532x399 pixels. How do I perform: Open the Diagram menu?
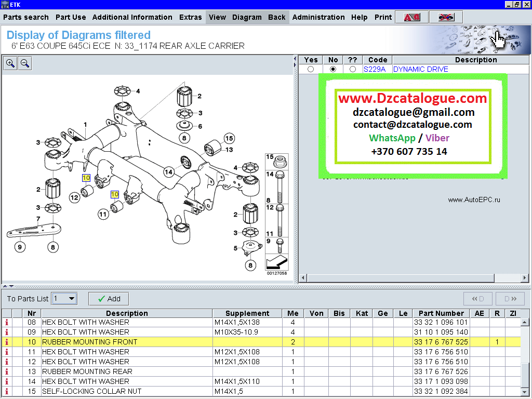247,17
